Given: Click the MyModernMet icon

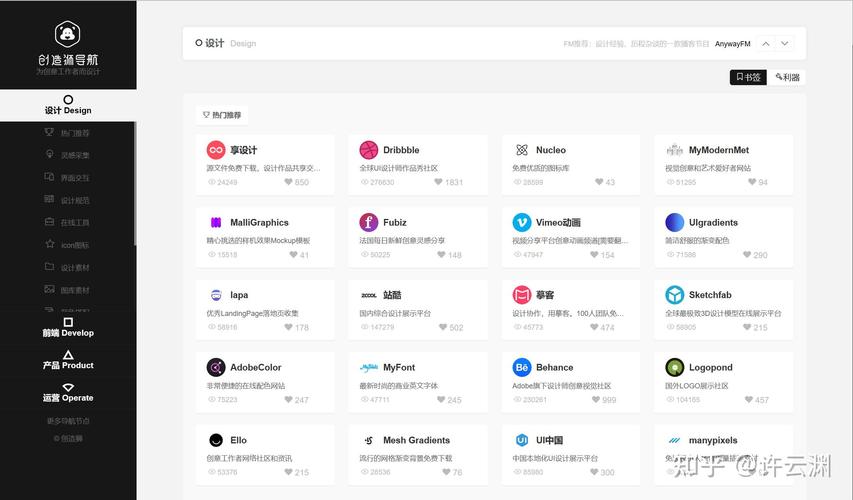Looking at the screenshot, I should coord(675,150).
